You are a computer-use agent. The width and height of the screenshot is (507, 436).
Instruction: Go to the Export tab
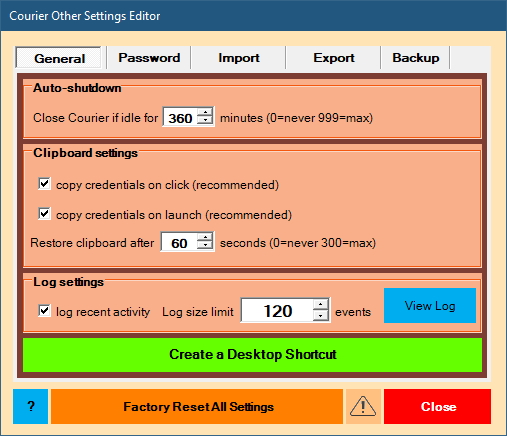pos(334,58)
